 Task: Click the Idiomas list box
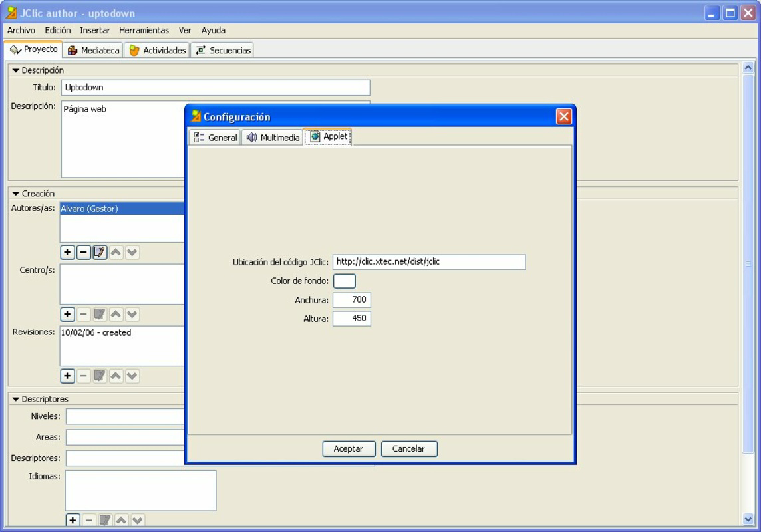tap(141, 491)
